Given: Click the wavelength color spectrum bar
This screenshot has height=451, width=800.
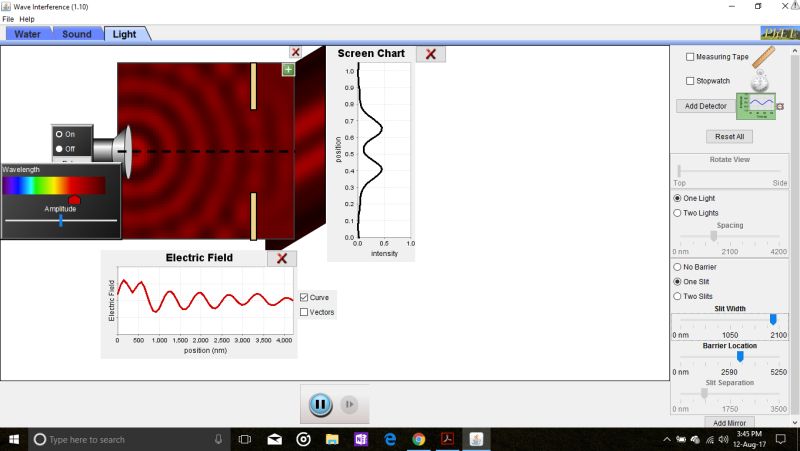Looking at the screenshot, I should (x=54, y=185).
